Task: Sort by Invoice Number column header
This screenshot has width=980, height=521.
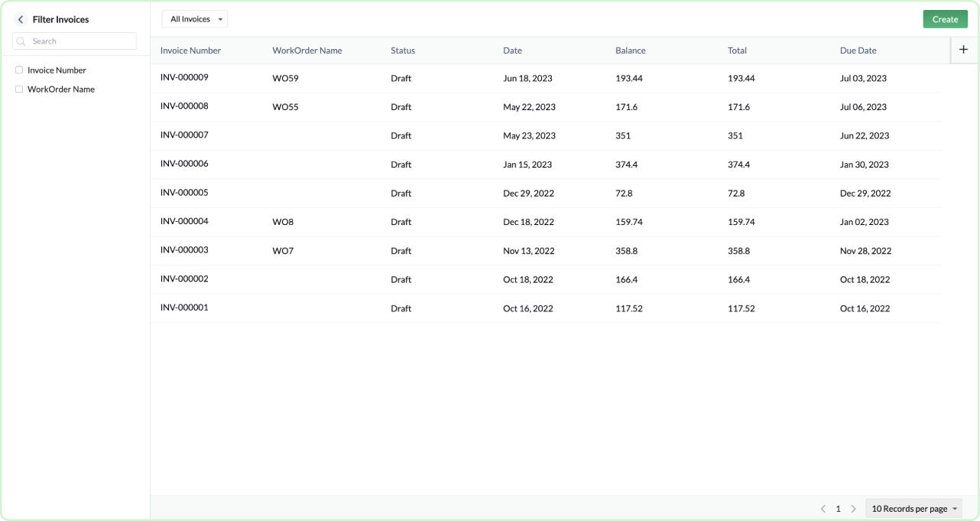Action: coord(190,50)
